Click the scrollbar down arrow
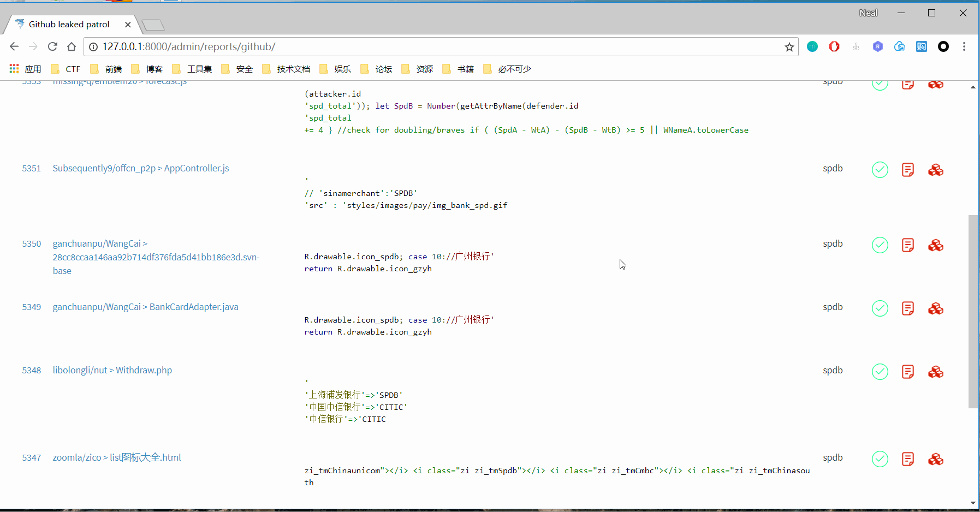Screen dimensions: 980x512 coord(973,503)
